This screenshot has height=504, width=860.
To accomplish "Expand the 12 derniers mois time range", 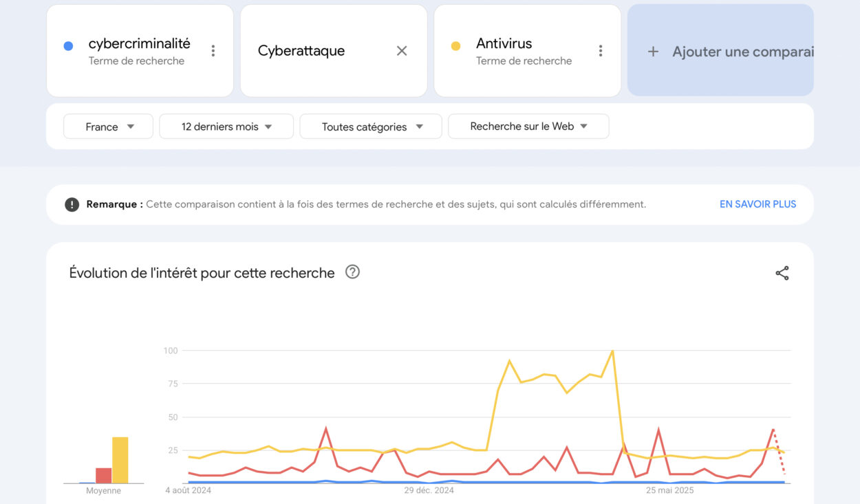I will [x=226, y=127].
